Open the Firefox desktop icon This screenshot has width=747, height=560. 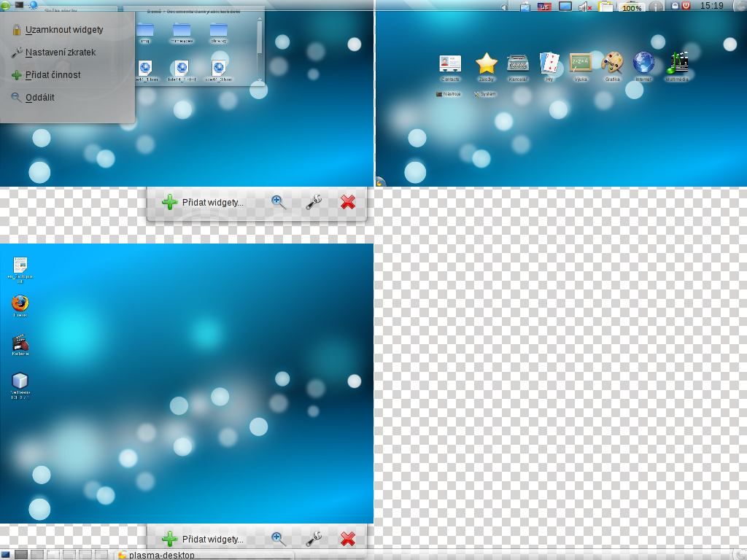click(20, 303)
